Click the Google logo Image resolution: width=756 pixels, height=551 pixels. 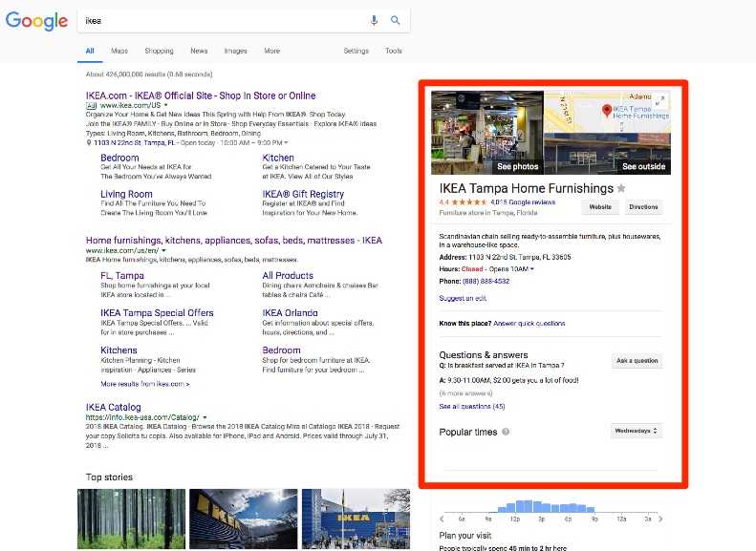[36, 21]
